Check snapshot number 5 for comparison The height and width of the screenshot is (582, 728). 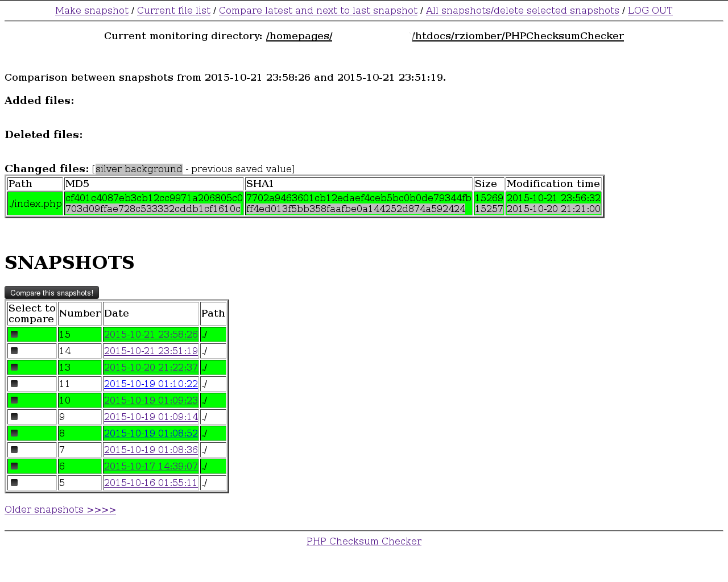(x=14, y=483)
